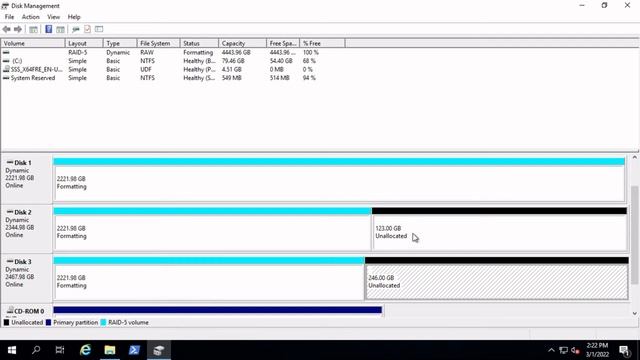Open the File menu

pos(9,17)
